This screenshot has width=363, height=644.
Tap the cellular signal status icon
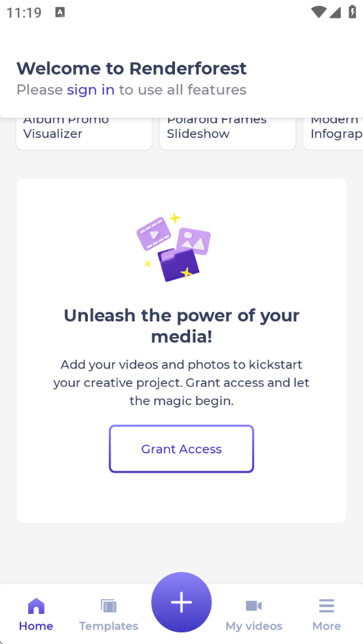pos(335,12)
